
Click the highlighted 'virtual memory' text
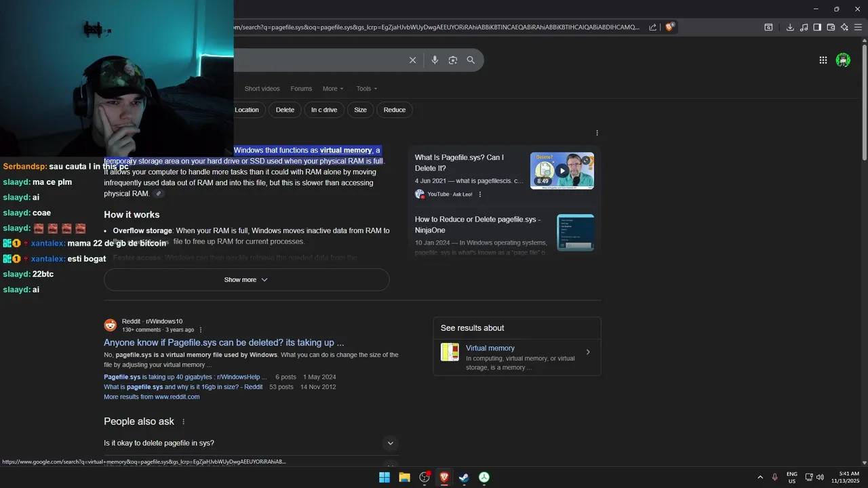point(346,150)
